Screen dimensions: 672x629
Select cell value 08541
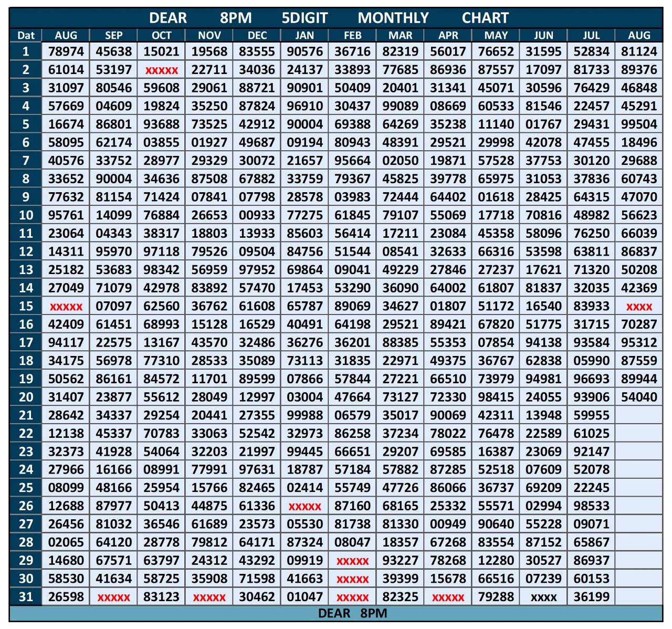400,251
